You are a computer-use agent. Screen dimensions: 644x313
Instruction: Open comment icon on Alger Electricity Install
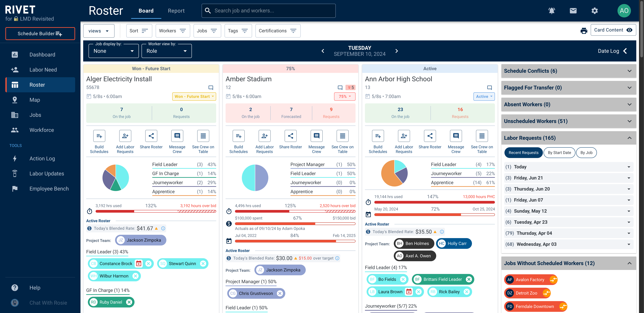click(x=211, y=87)
